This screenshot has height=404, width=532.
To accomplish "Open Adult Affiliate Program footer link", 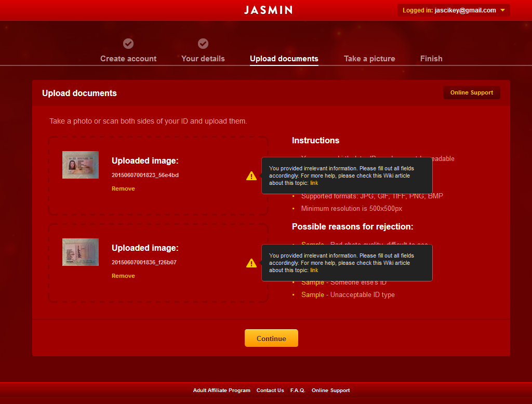I will tap(221, 390).
